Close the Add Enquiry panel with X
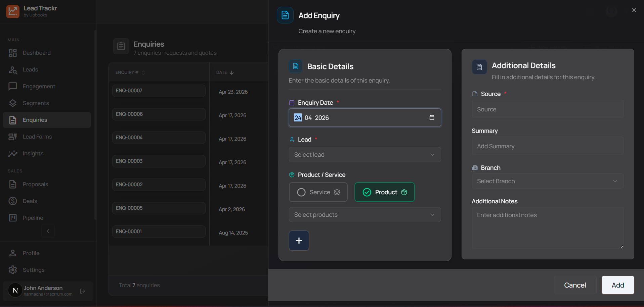The image size is (644, 307). click(634, 10)
